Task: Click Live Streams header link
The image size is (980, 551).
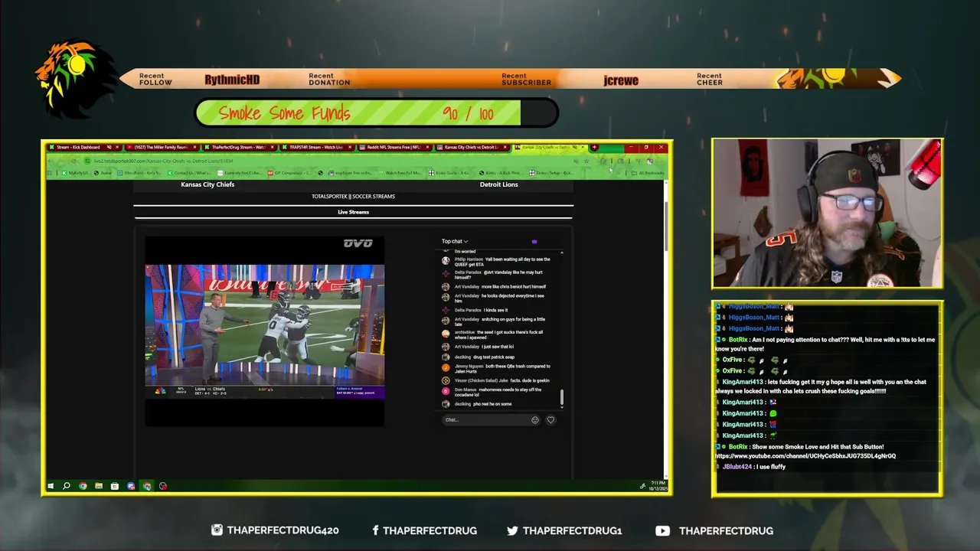Action: [x=353, y=212]
